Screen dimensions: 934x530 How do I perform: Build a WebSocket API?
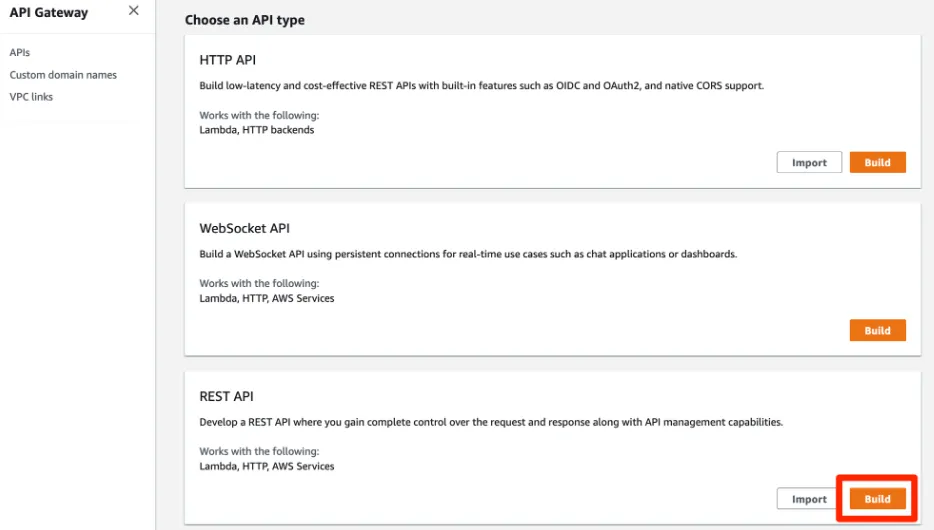(x=877, y=331)
